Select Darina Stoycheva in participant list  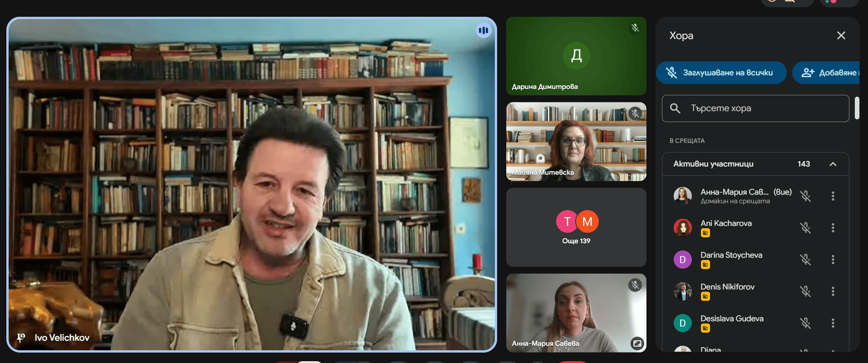tap(731, 255)
